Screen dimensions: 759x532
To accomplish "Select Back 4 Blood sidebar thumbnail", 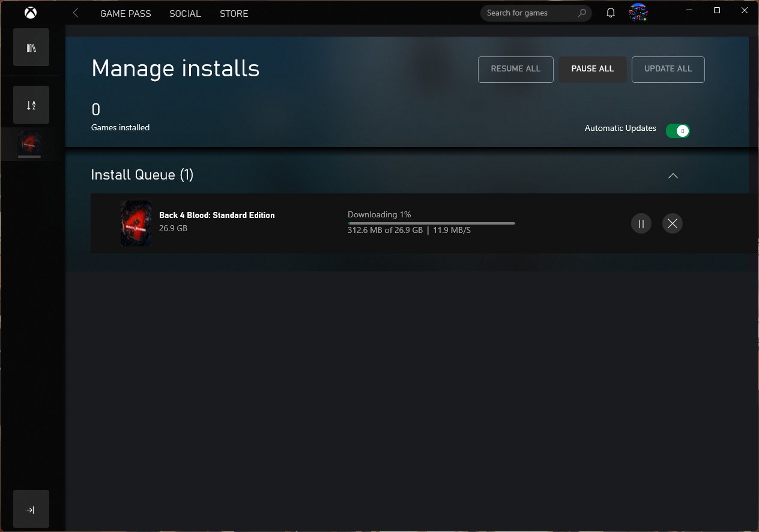I will pyautogui.click(x=29, y=143).
